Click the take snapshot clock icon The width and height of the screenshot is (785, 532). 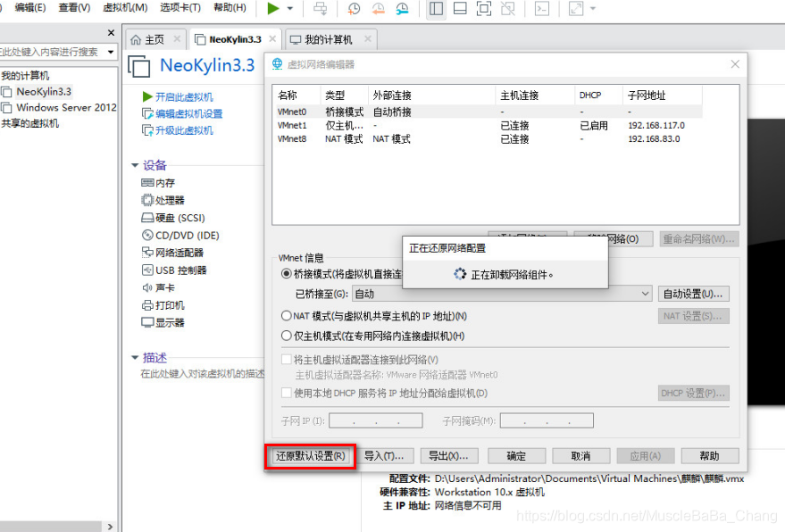coord(354,9)
